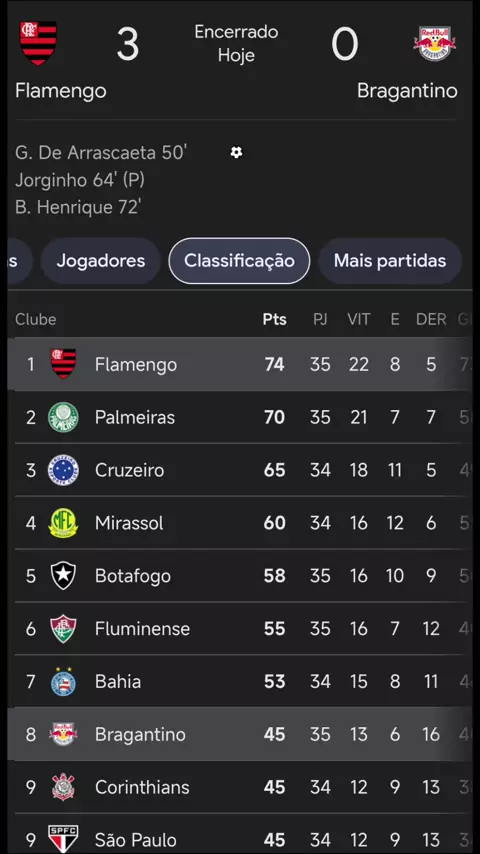Click the Corinthians crest icon
This screenshot has height=854, width=480.
63,787
